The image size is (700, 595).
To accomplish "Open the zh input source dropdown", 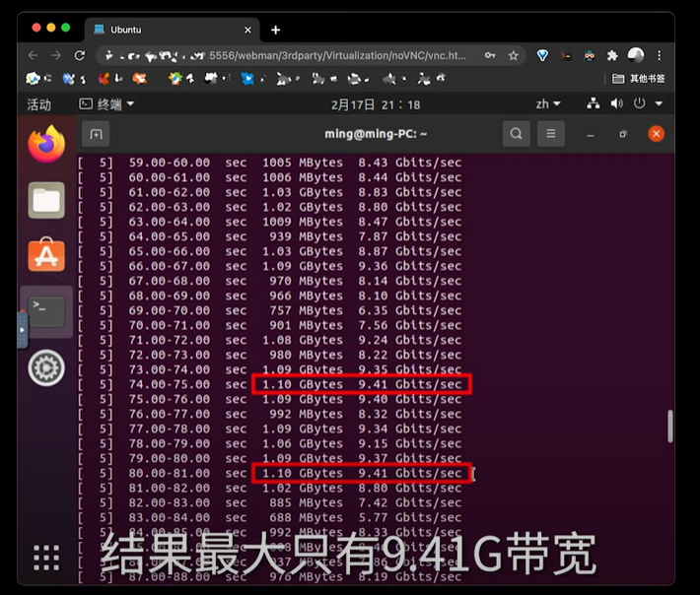I will click(x=548, y=104).
